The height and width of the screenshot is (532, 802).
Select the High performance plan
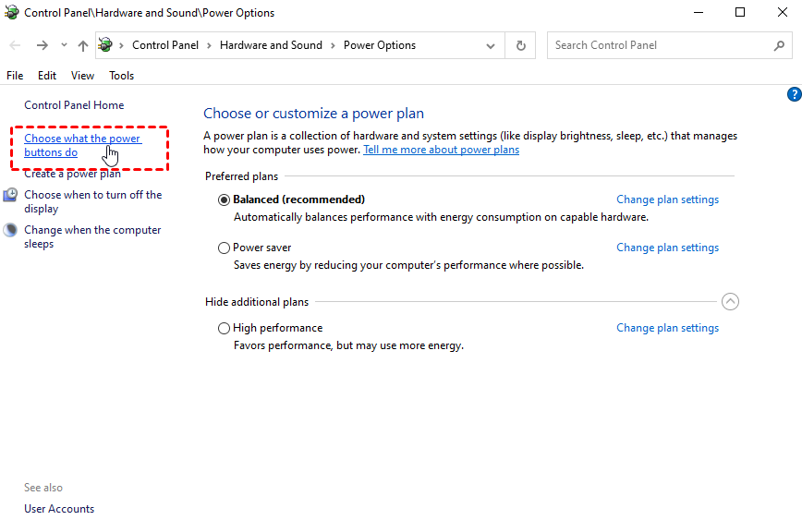224,328
